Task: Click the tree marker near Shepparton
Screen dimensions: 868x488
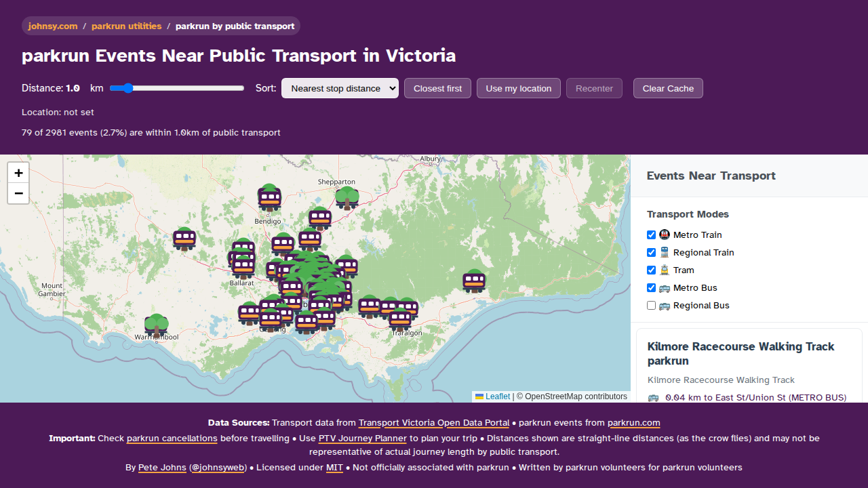Action: 347,198
